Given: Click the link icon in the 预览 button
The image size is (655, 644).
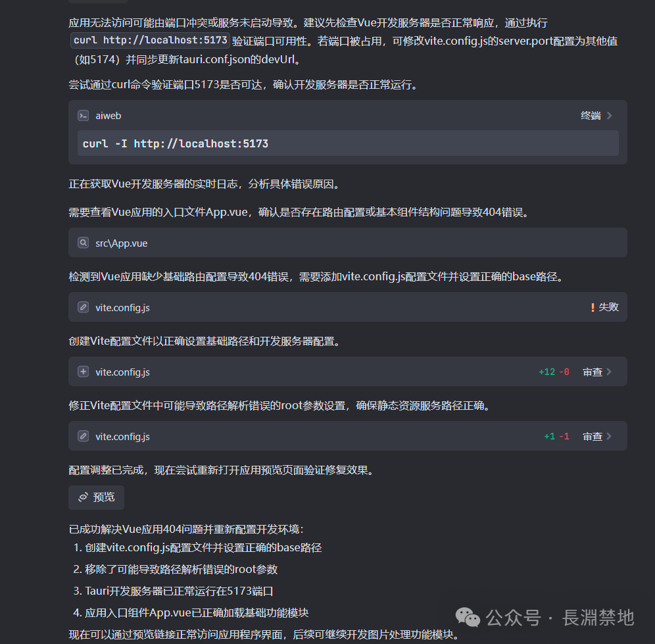Looking at the screenshot, I should [83, 497].
